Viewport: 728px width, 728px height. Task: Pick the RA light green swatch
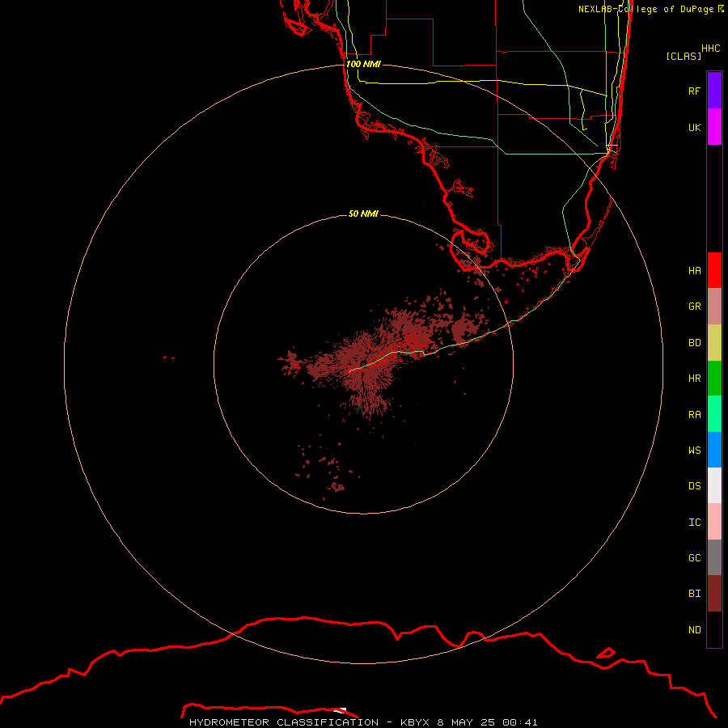coord(714,414)
